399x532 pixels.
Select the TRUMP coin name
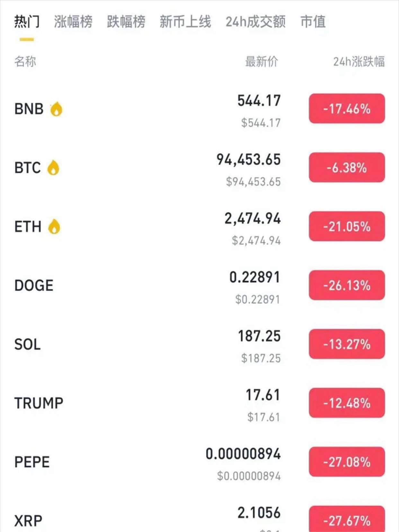[39, 403]
